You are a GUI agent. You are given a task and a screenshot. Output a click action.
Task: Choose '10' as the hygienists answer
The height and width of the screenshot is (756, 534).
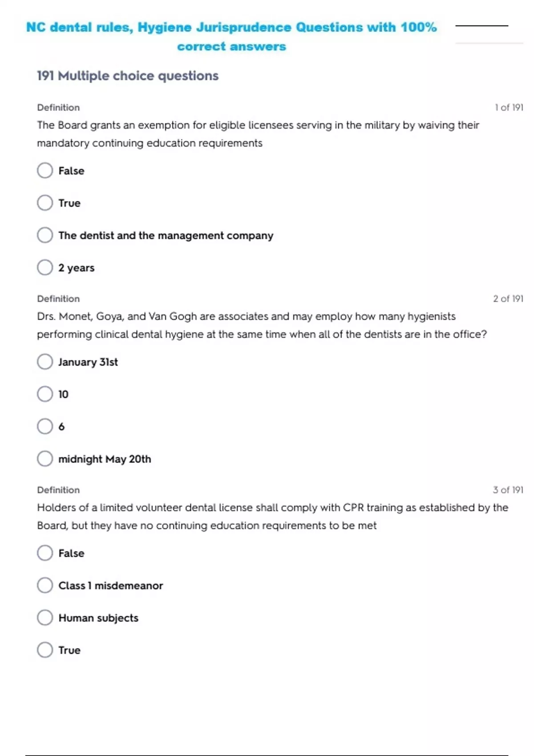pyautogui.click(x=45, y=394)
